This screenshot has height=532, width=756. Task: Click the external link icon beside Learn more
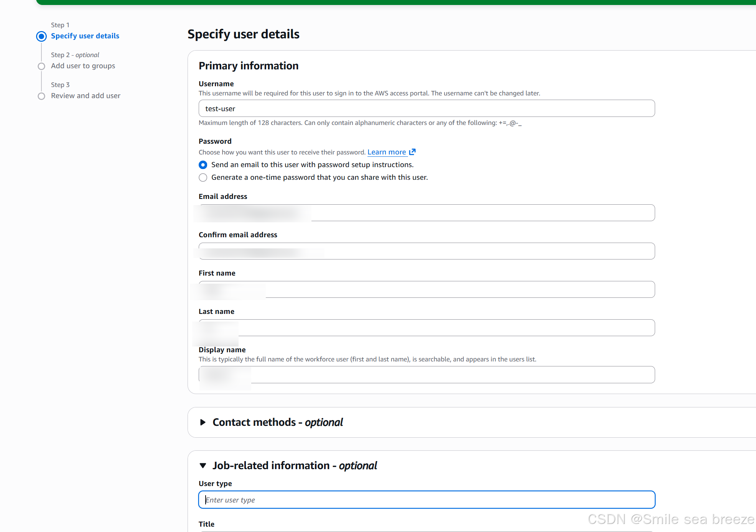[x=412, y=152]
